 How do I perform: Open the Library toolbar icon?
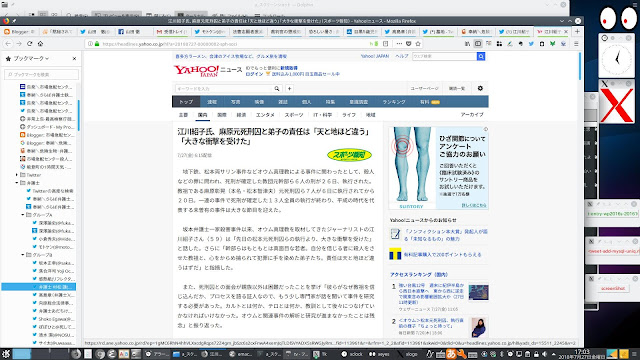[467, 44]
